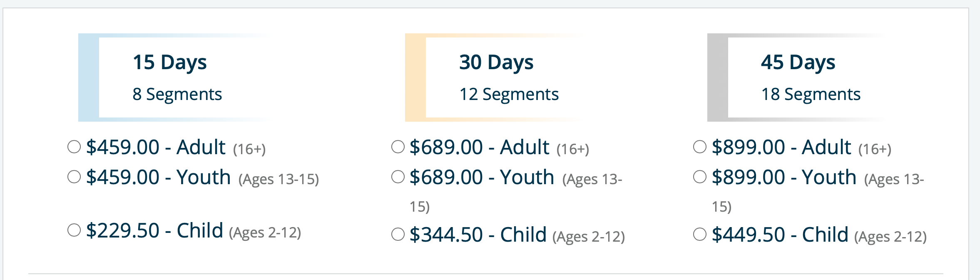
Task: Click the 45 Days heading
Action: coord(798,62)
